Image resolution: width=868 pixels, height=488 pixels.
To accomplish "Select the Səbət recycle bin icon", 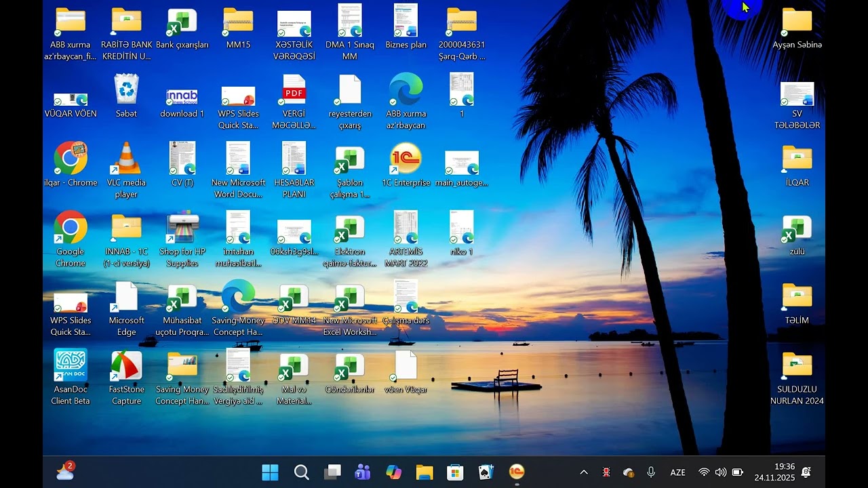I will point(126,96).
